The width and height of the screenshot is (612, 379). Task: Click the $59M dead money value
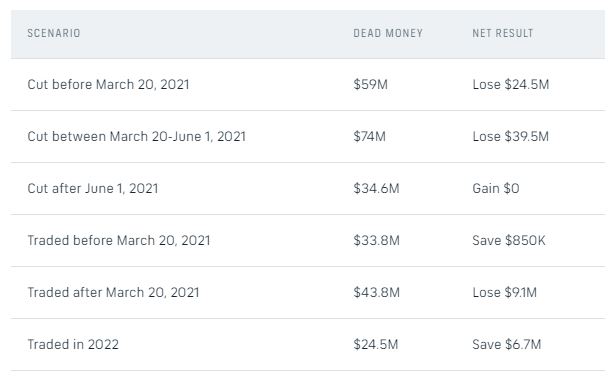(x=370, y=84)
